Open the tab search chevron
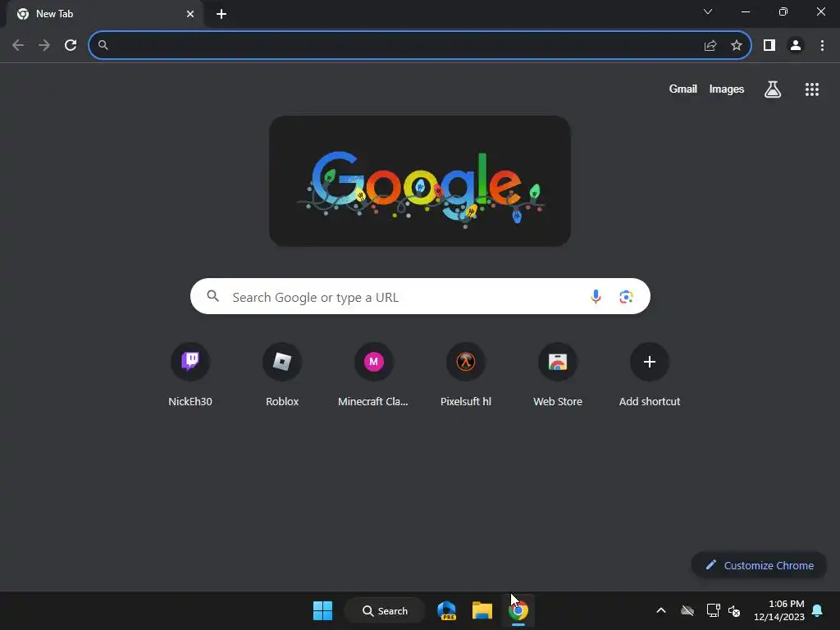The image size is (840, 630). pos(708,11)
